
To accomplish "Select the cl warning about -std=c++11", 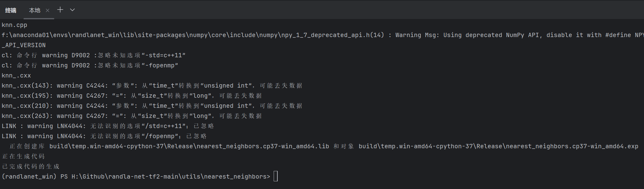I will [x=94, y=55].
